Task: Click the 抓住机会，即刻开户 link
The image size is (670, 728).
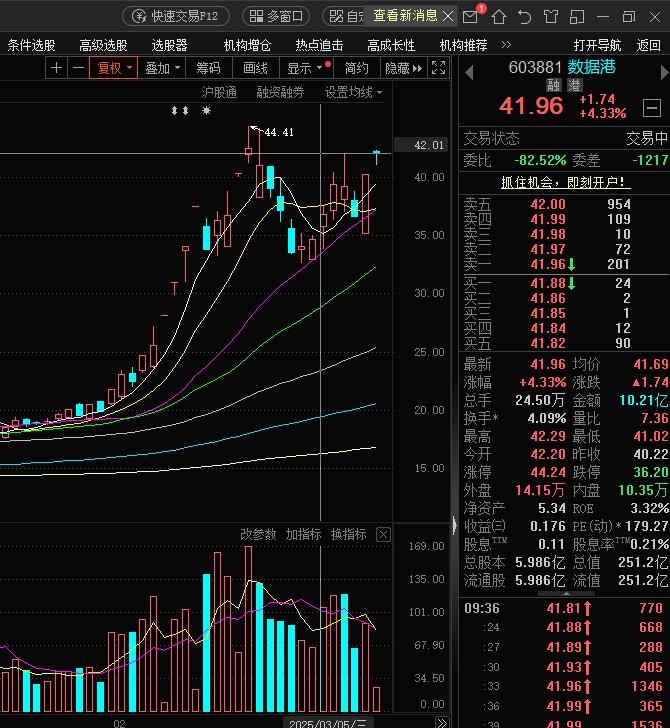Action: [565, 182]
